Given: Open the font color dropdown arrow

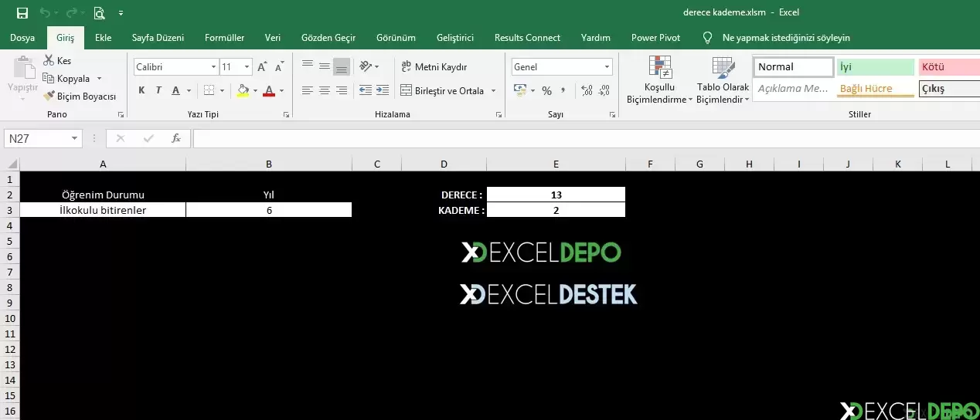Looking at the screenshot, I should click(x=281, y=91).
